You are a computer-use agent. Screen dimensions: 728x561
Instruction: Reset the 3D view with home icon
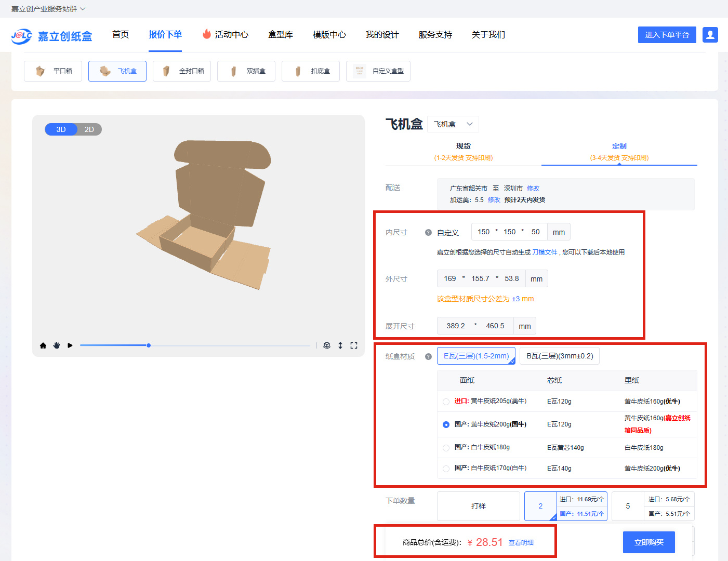[43, 345]
